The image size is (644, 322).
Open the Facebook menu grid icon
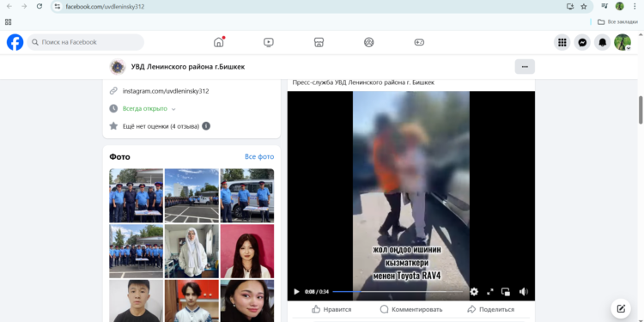click(x=562, y=42)
